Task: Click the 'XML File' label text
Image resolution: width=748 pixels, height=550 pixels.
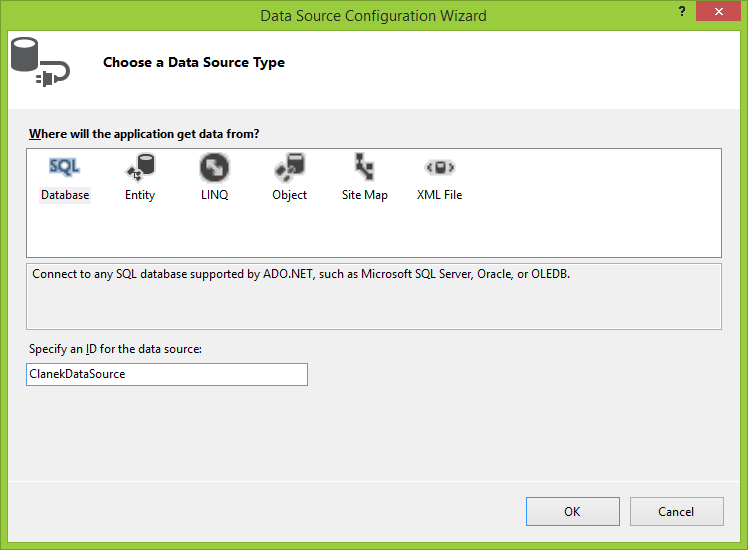Action: [x=439, y=195]
